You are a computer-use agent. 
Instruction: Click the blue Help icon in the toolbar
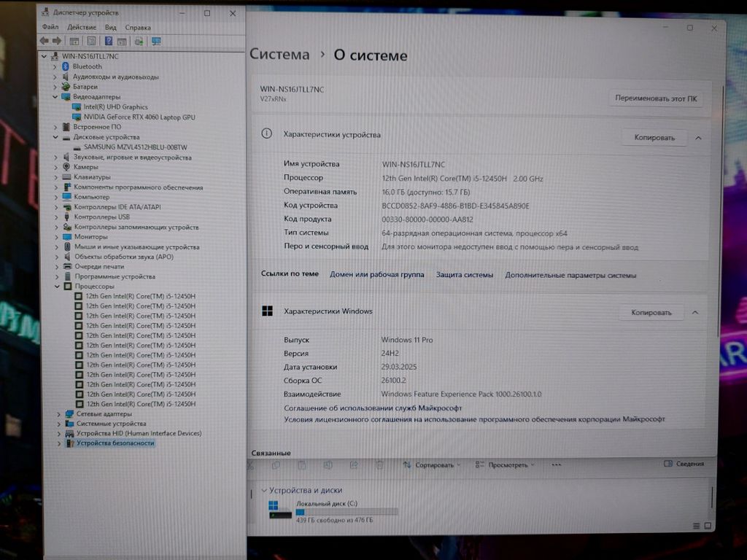click(109, 42)
